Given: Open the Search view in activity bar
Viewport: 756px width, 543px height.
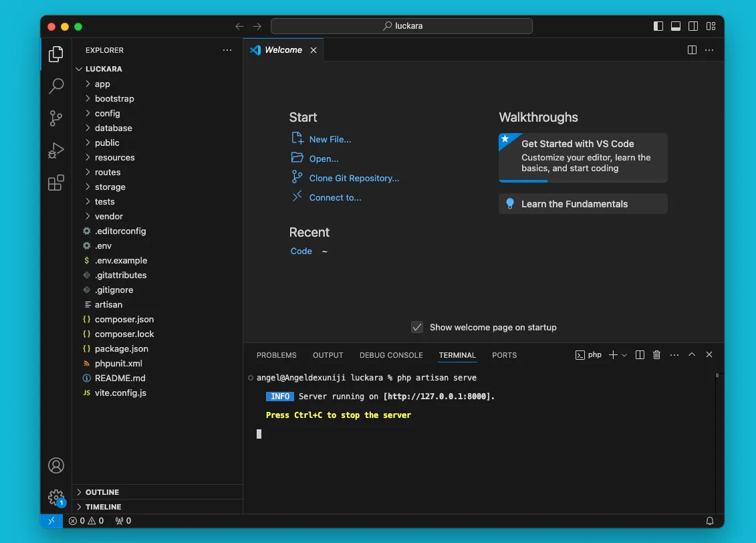Looking at the screenshot, I should (x=56, y=86).
